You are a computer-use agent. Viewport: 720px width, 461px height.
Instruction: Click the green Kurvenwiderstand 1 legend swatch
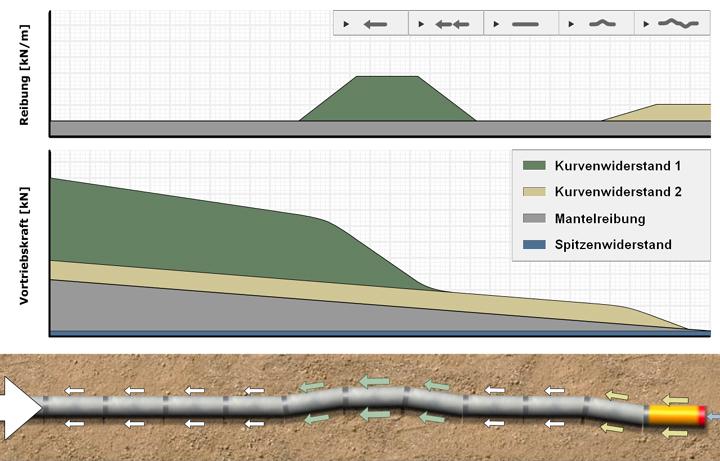pos(535,166)
